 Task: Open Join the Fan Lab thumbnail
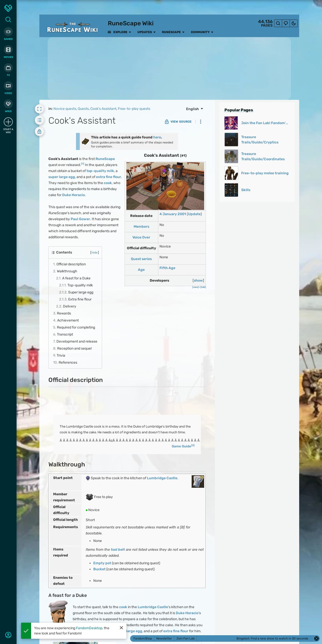coord(231,123)
